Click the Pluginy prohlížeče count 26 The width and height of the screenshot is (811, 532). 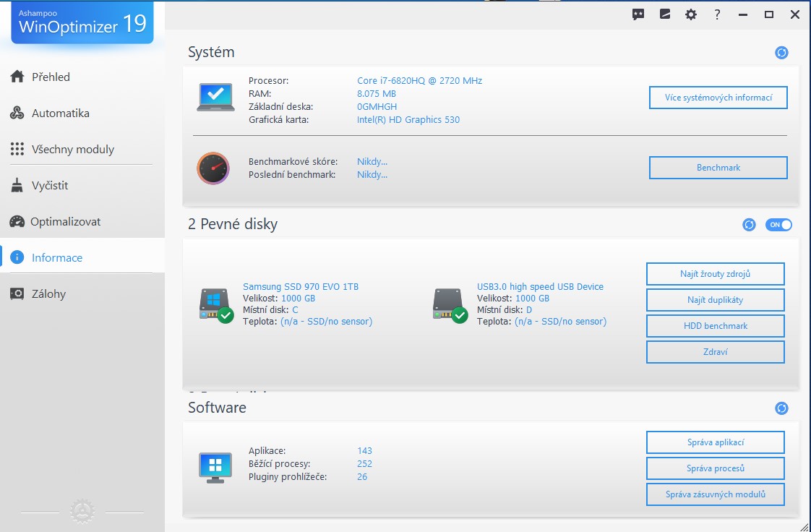362,476
